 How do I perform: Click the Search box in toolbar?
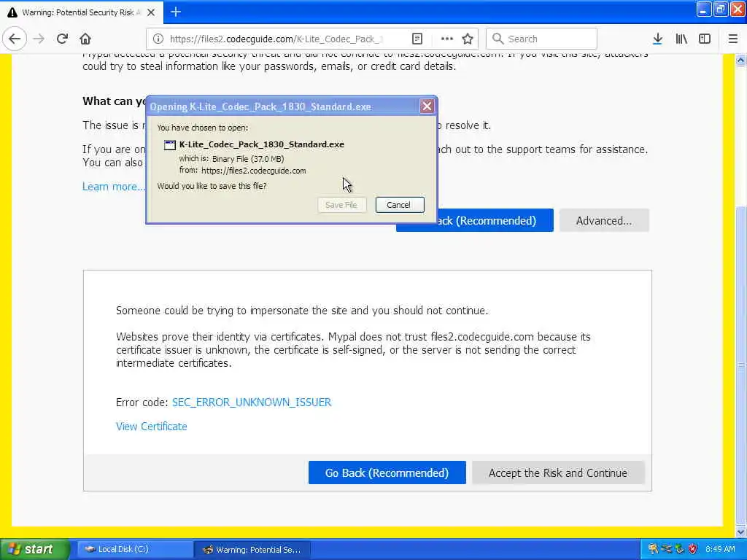pos(542,39)
